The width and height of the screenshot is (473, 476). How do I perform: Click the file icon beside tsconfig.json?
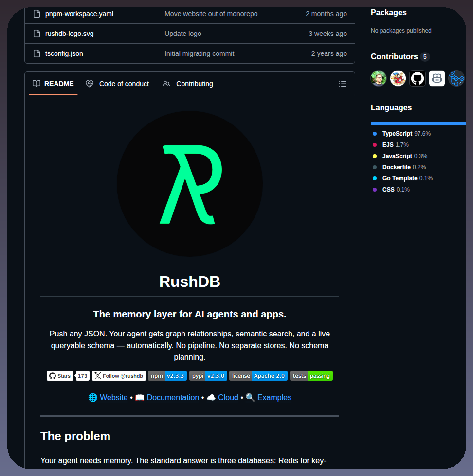37,53
